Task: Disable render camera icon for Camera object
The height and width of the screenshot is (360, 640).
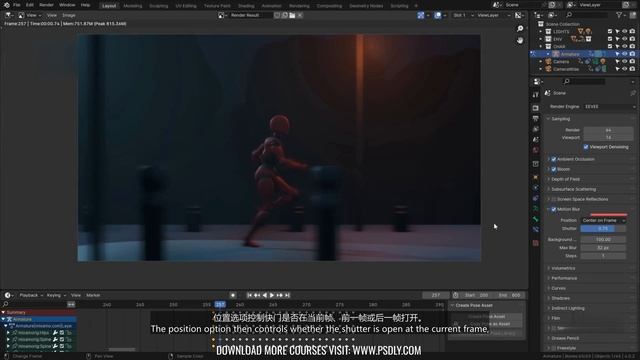Action: [632, 62]
